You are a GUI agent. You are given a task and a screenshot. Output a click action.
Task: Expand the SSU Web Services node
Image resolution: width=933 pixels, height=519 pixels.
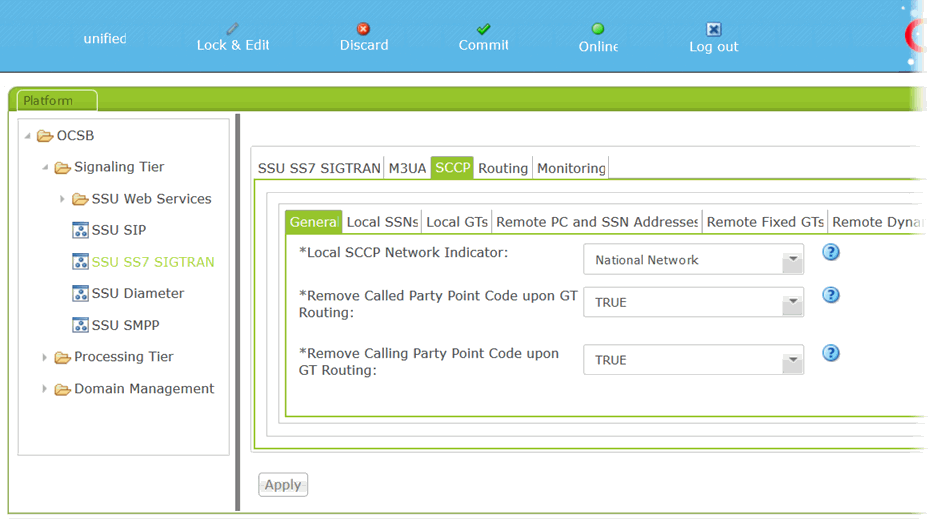[62, 199]
